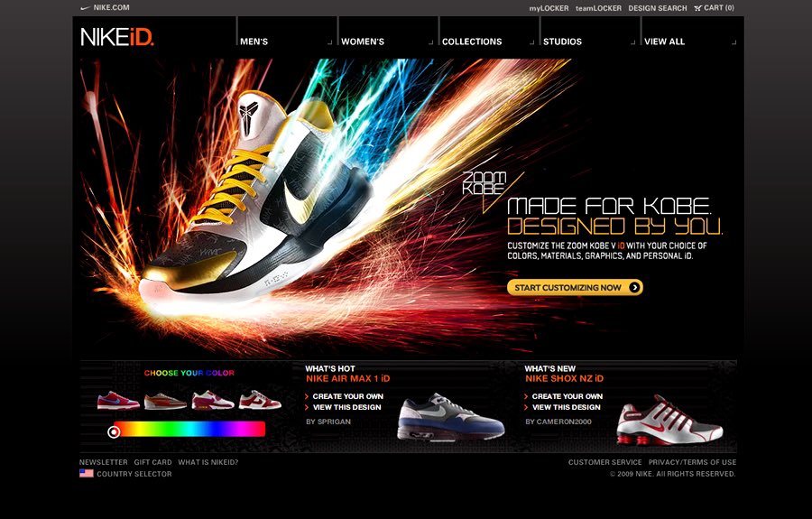
Task: Click the arrow before What's New VIEW THIS DESIGN
Action: (527, 407)
